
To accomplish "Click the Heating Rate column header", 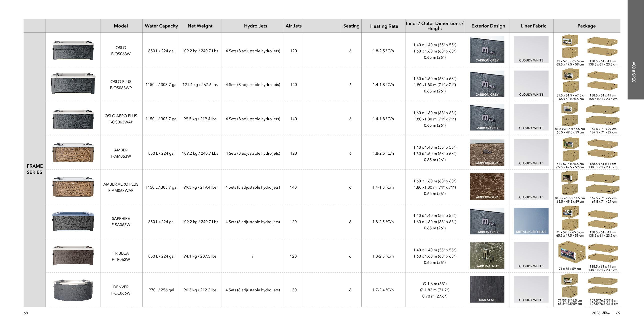I will pyautogui.click(x=384, y=26).
